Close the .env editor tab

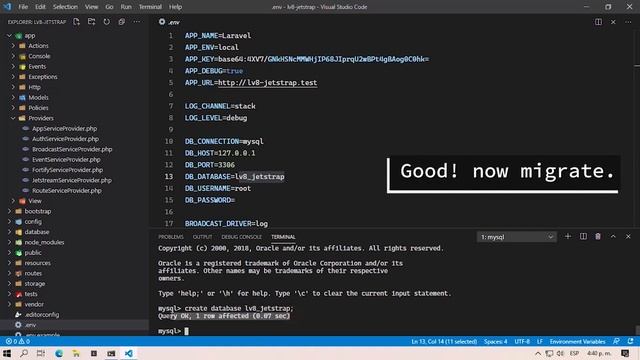(x=613, y=22)
